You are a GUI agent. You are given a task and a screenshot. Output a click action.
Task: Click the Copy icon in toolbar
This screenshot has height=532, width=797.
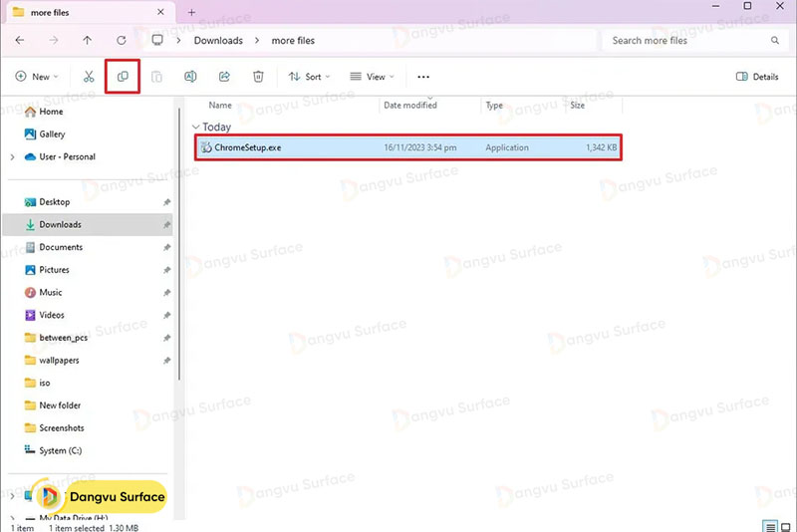[123, 77]
